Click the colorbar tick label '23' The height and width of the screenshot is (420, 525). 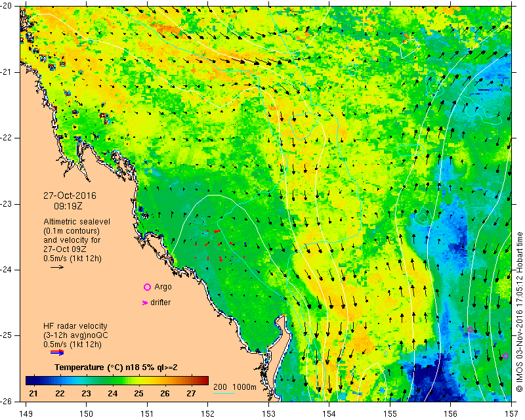coord(86,393)
